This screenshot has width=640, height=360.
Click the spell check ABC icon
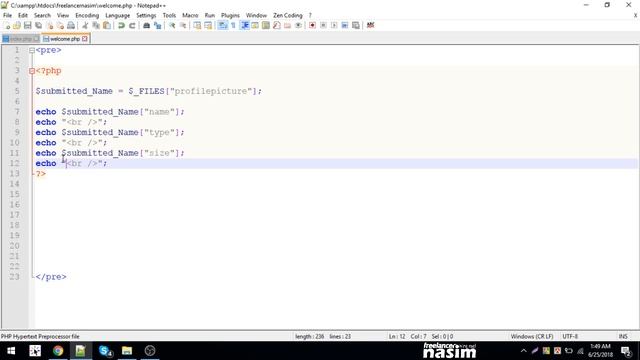pos(370,25)
